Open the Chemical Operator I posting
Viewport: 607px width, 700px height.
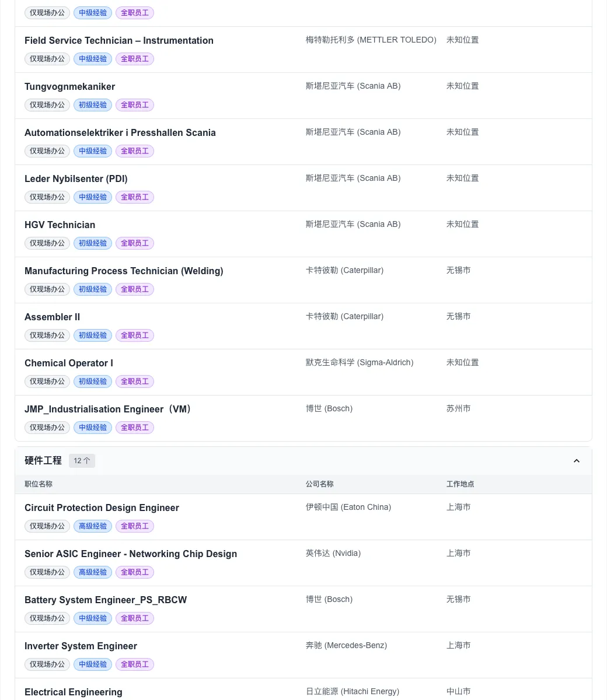coord(69,363)
